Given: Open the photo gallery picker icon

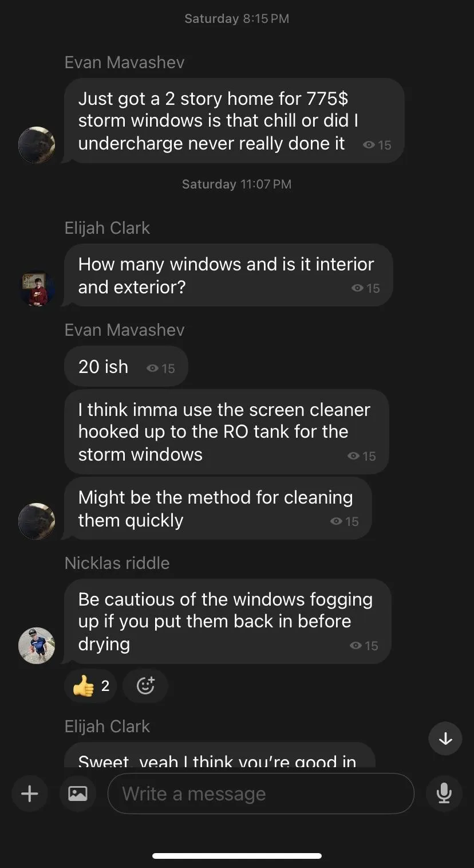Looking at the screenshot, I should [78, 794].
